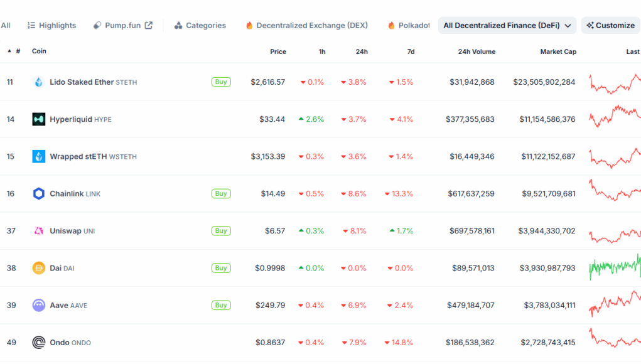This screenshot has width=641, height=364.
Task: Open the All Decentralized Finance (DeFi) dropdown
Action: pos(507,25)
